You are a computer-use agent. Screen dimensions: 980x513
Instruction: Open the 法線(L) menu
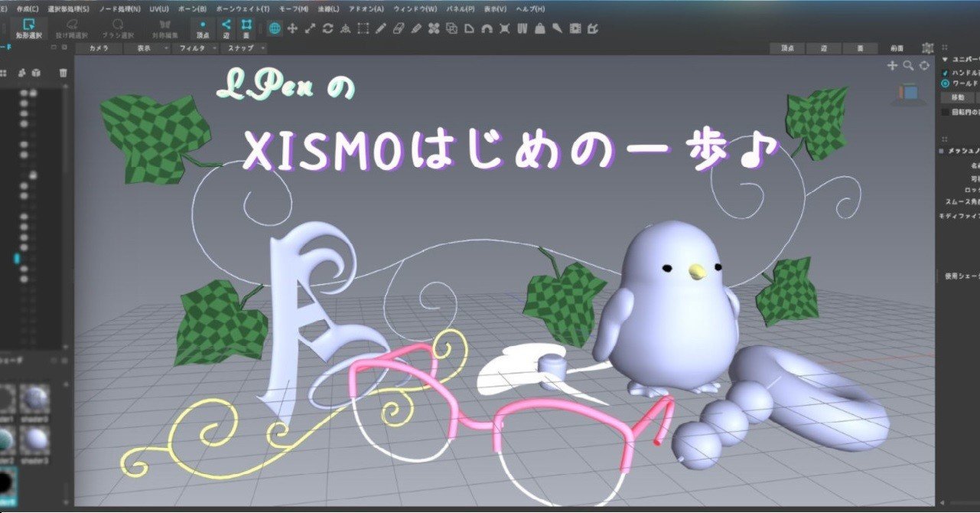pyautogui.click(x=328, y=8)
